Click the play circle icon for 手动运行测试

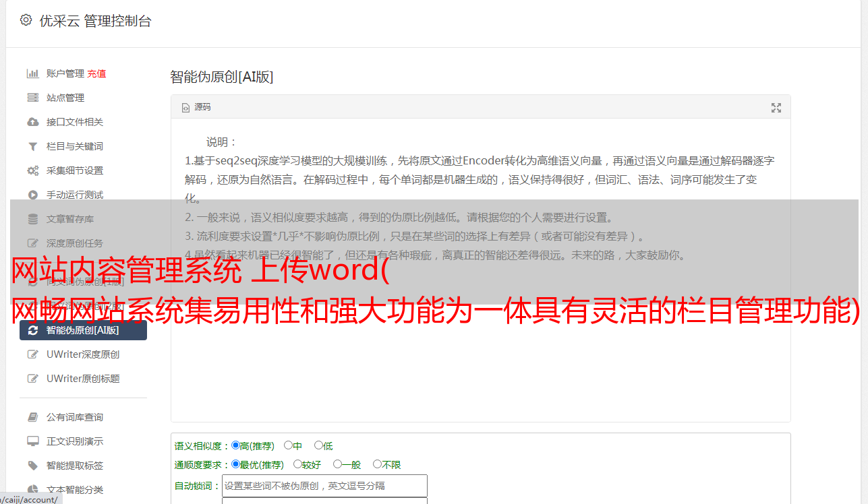click(x=32, y=195)
